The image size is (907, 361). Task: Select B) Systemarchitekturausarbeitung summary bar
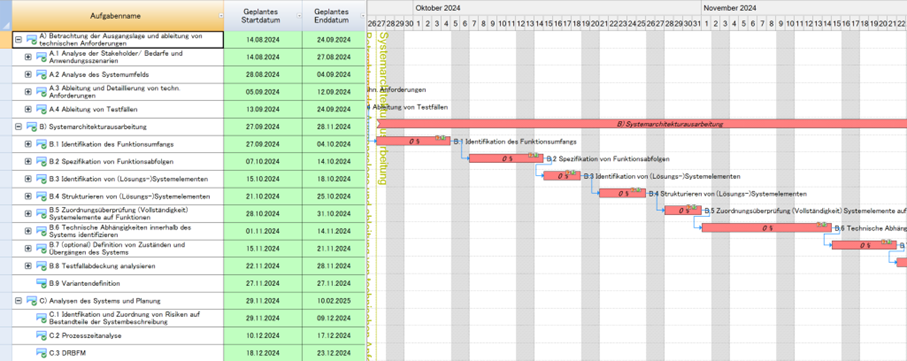click(x=641, y=124)
